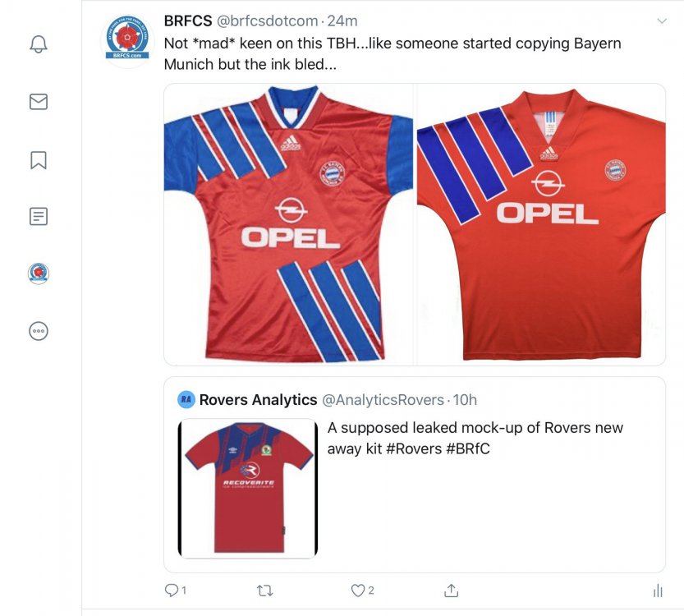Like the BRFCS tweet

coord(358,590)
